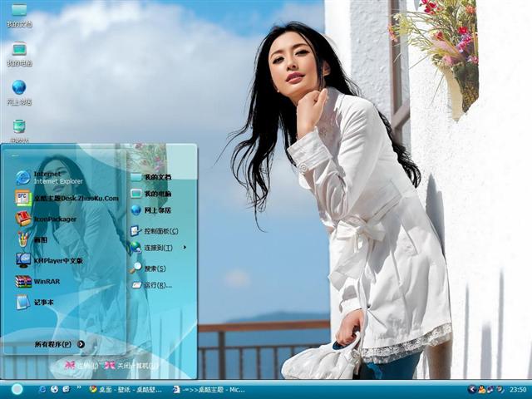Launch Internet Explorer quick launch icon
The width and height of the screenshot is (532, 399).
[42, 389]
